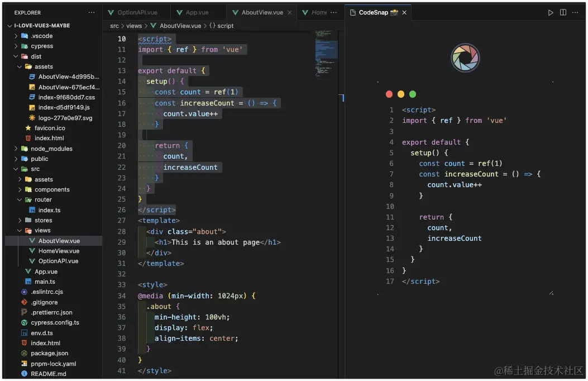The width and height of the screenshot is (588, 381).
Task: Click the yellow dot in the CodeSnap window
Action: coord(401,94)
